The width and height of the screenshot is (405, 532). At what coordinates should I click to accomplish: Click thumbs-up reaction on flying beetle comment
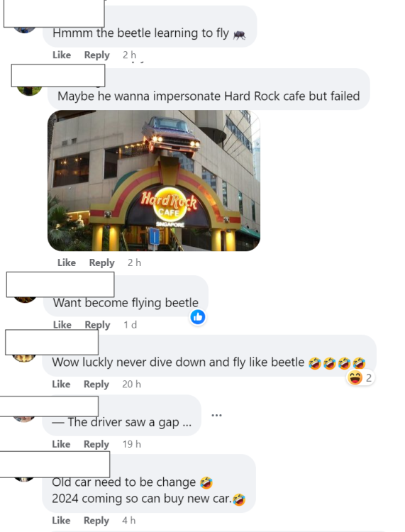coord(198,317)
